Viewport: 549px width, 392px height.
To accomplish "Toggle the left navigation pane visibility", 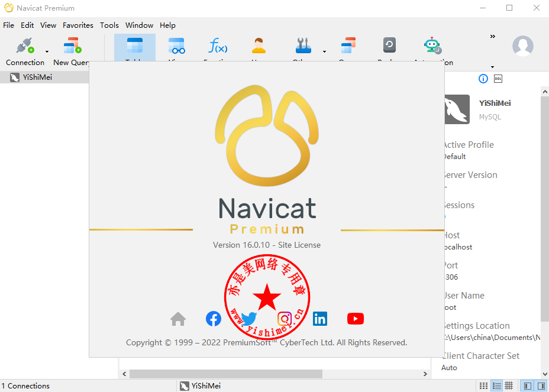I will click(x=528, y=385).
